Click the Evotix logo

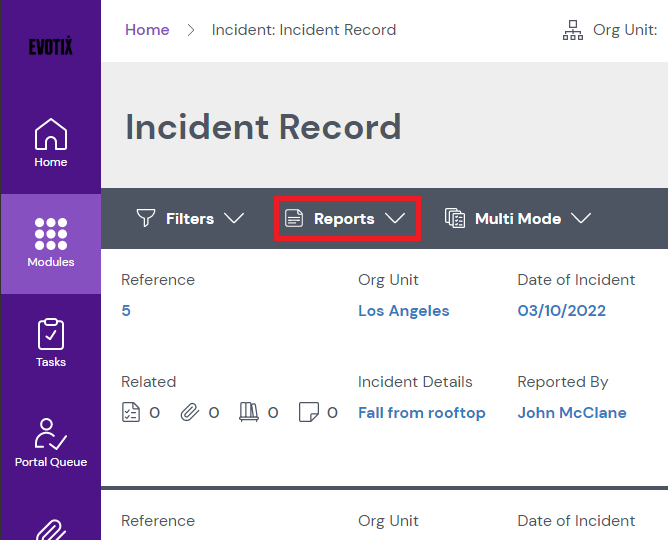tap(50, 47)
